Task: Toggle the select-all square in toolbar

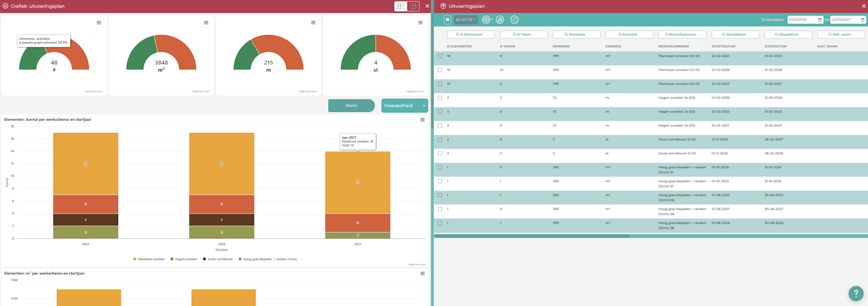Action: click(x=448, y=20)
